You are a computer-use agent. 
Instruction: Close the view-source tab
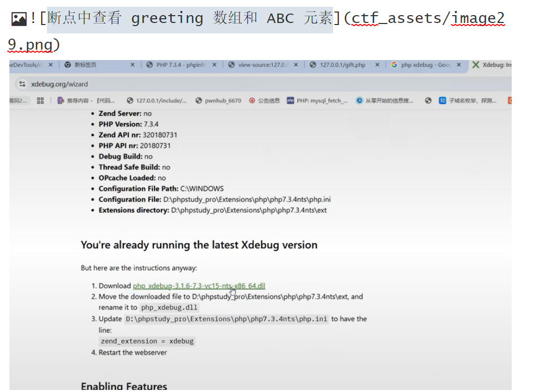[x=296, y=65]
